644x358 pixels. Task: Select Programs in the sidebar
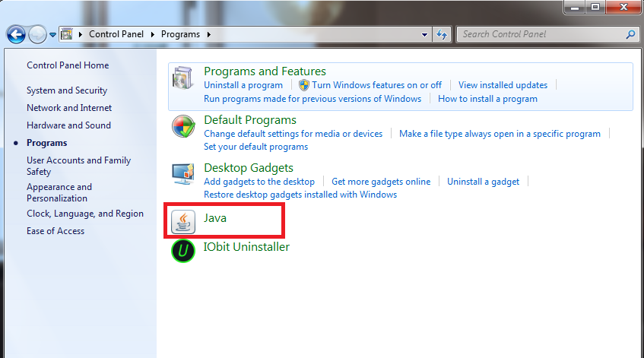47,143
